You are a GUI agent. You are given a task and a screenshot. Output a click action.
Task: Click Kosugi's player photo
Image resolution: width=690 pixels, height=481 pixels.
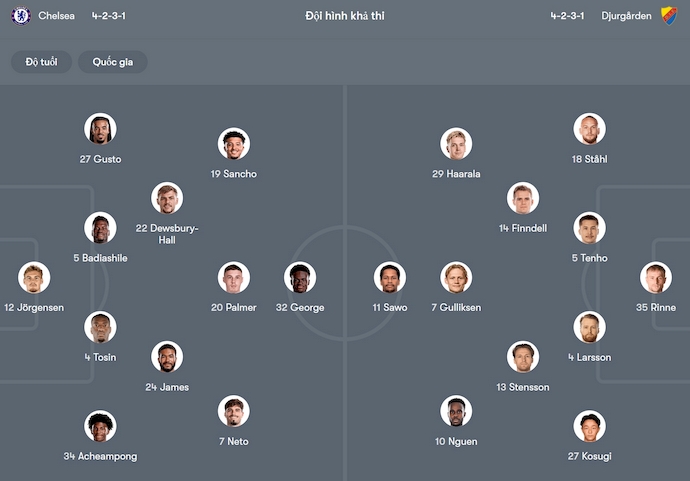(590, 426)
